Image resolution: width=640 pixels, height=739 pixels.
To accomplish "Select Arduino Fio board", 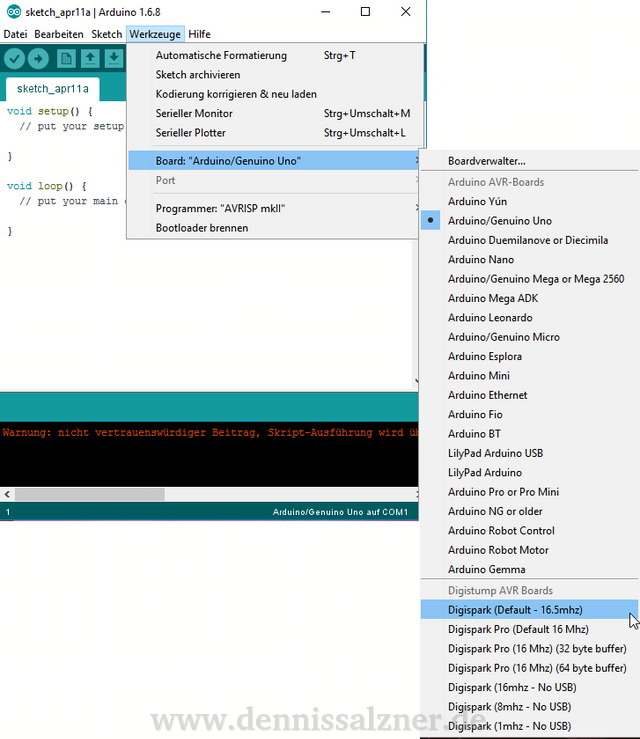I will pyautogui.click(x=530, y=414).
